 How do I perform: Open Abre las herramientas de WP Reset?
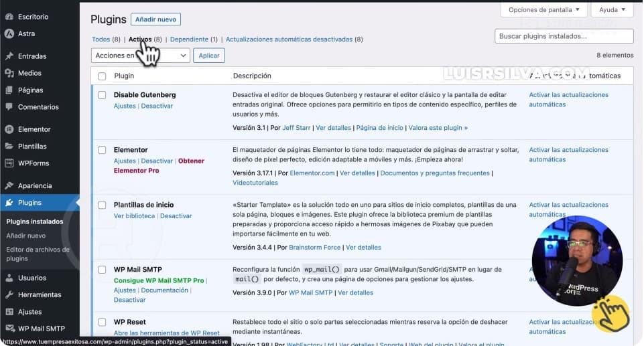coord(167,333)
